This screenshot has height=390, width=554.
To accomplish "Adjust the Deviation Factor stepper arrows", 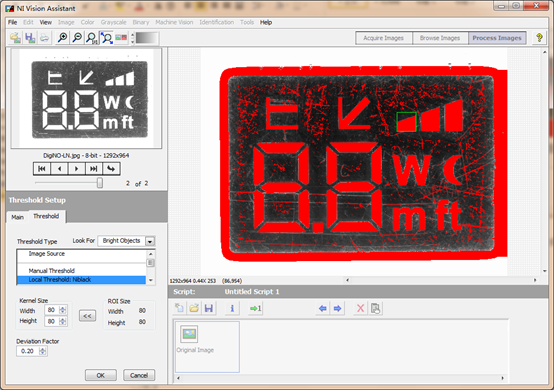I will tap(43, 351).
